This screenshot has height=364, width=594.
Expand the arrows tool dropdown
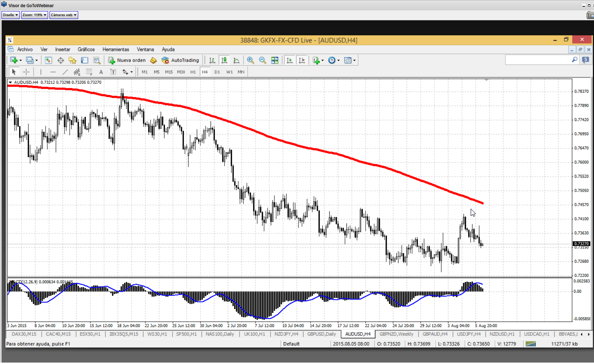[132, 72]
